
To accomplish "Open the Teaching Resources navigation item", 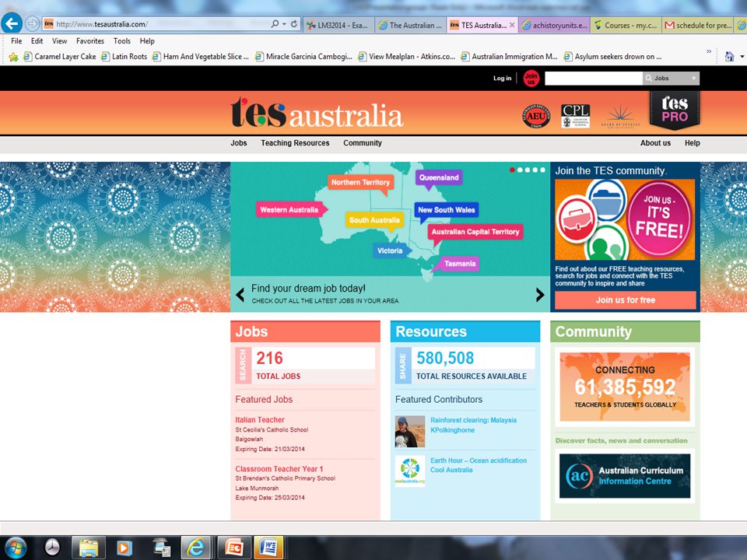I will pyautogui.click(x=295, y=143).
